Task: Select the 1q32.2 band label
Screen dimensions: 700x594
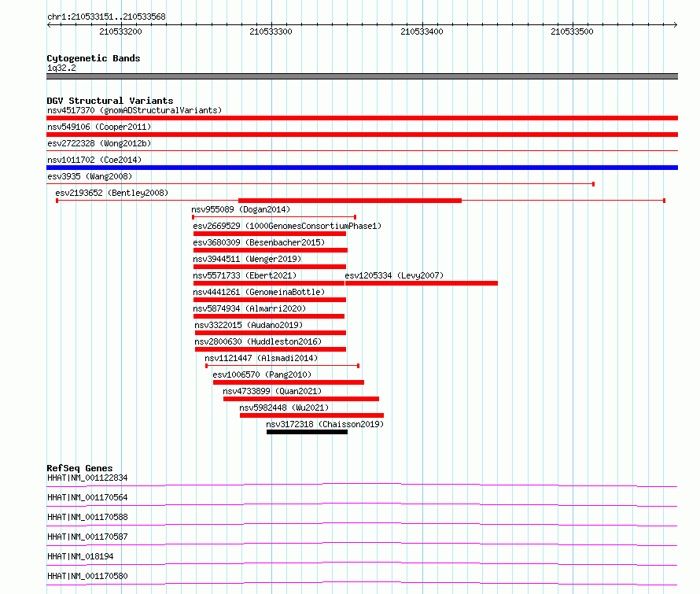Action: click(61, 68)
